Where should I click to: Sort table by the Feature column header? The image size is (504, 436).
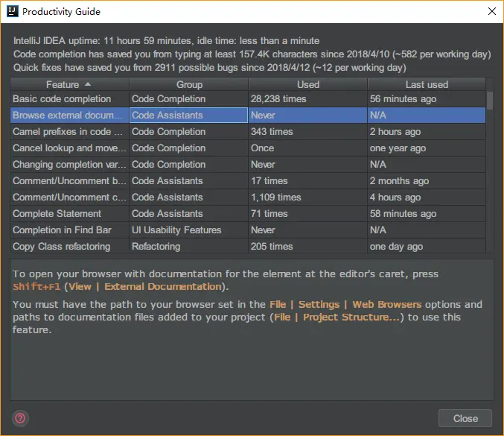pyautogui.click(x=69, y=85)
